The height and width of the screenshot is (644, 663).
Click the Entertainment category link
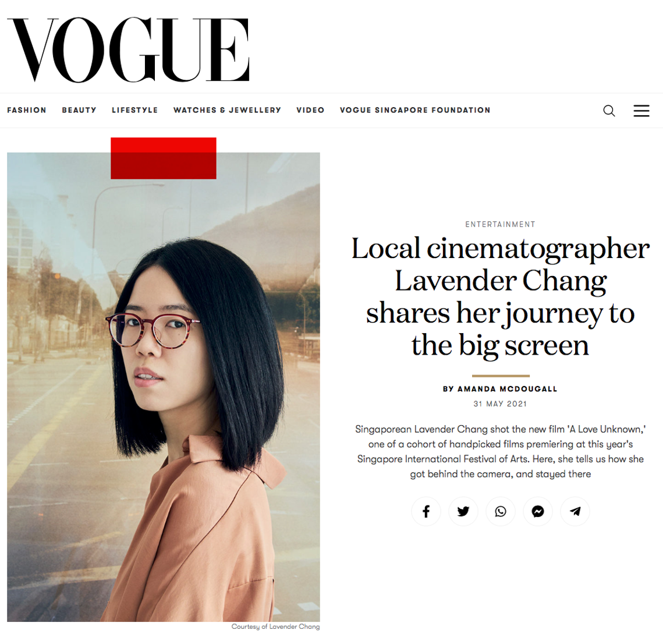pos(500,224)
